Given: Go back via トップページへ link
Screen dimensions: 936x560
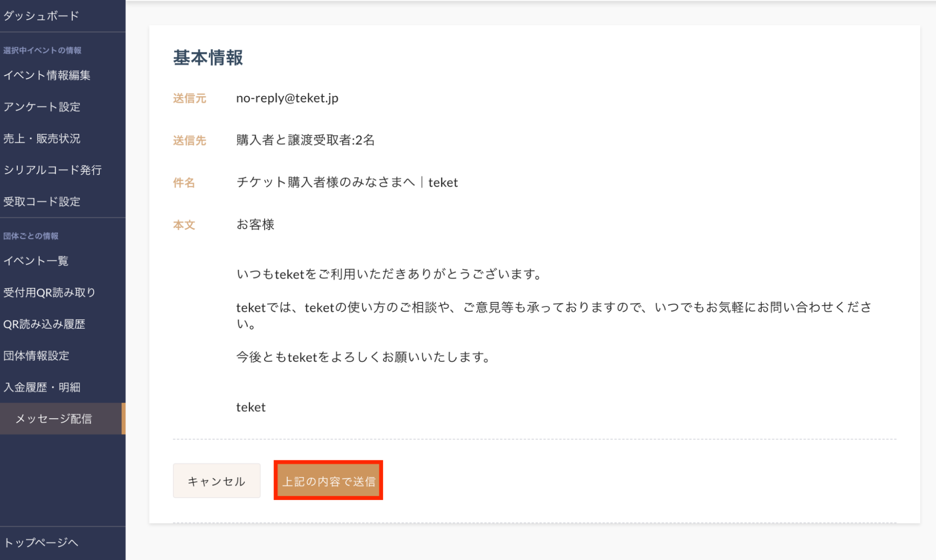Looking at the screenshot, I should click(x=41, y=543).
